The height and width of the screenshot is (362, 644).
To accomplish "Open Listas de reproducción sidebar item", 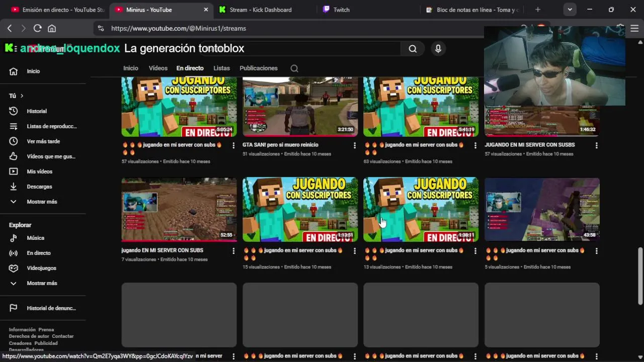I will click(x=43, y=126).
